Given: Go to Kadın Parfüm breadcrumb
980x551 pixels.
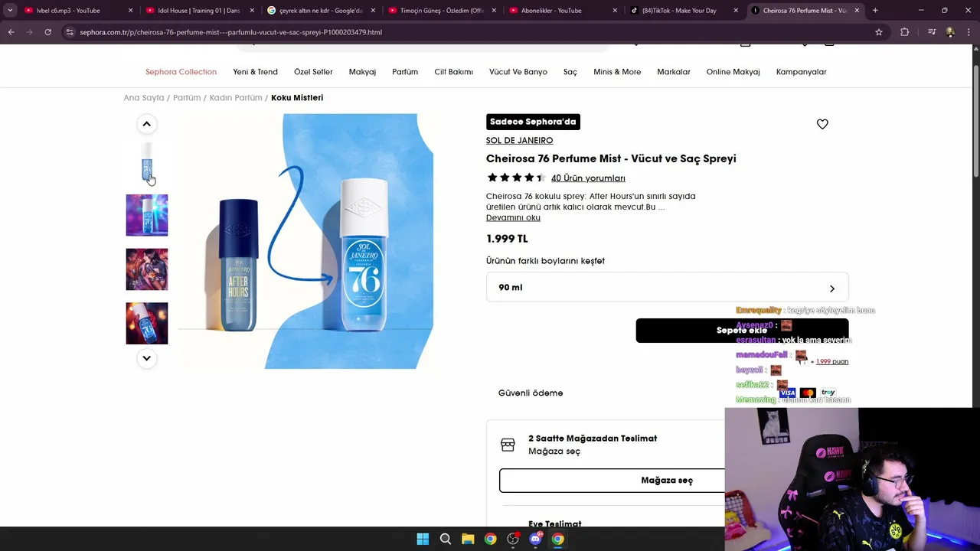Looking at the screenshot, I should pos(236,98).
